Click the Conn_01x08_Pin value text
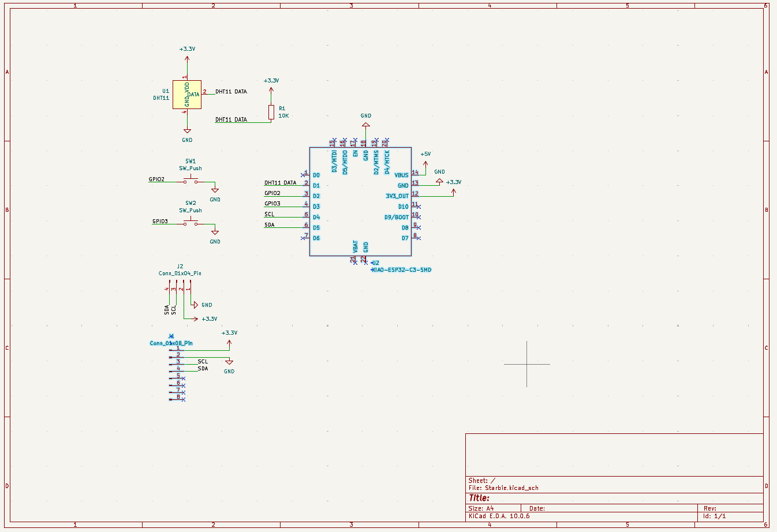The width and height of the screenshot is (777, 532). (x=171, y=343)
